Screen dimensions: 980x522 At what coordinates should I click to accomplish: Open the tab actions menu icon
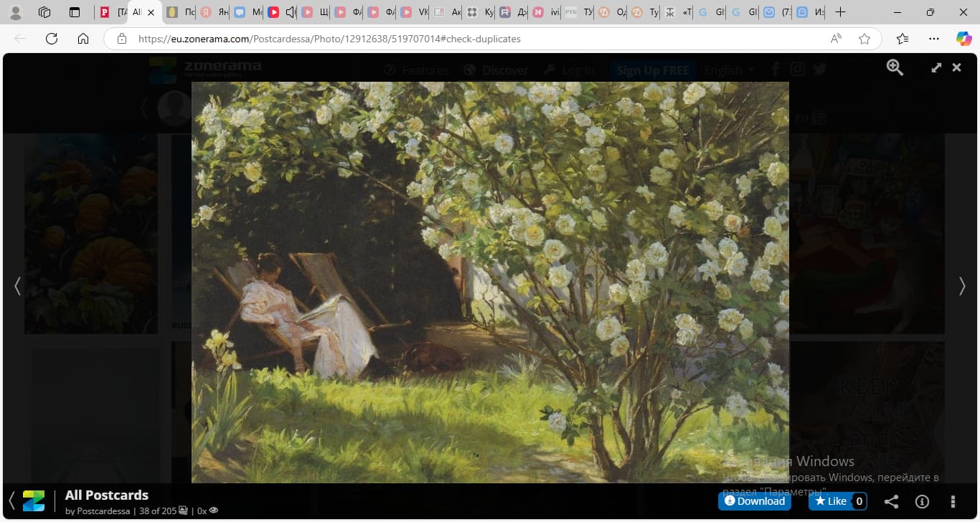[75, 12]
